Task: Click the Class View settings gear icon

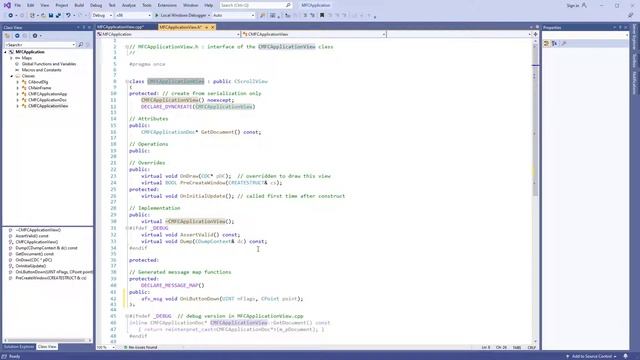Action: (35, 36)
